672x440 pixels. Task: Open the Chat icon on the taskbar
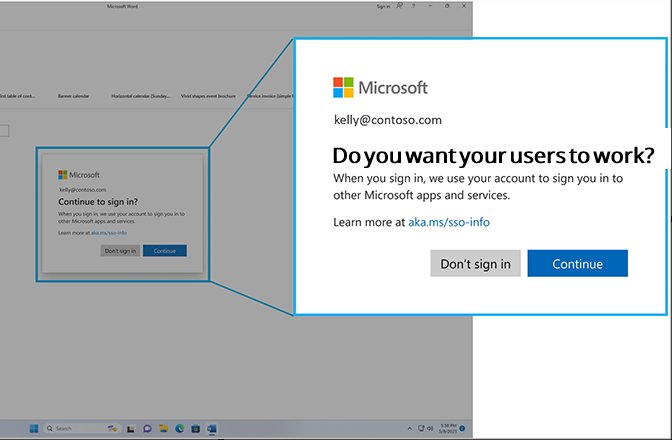[147, 428]
